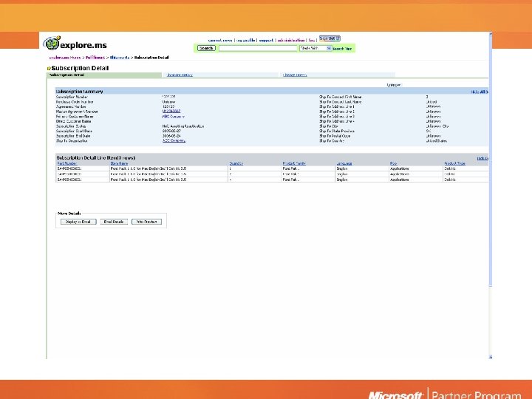Sort by Language column
Screen dimensions: 532x399
point(344,163)
